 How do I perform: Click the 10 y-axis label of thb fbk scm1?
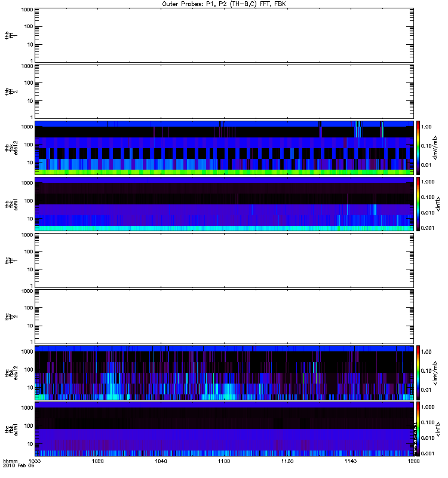tap(30, 219)
